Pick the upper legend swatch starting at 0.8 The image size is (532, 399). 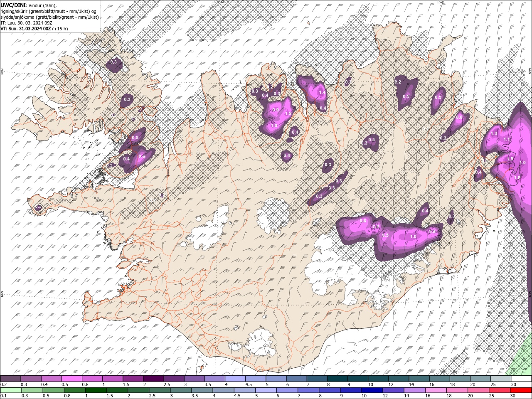tap(92, 379)
